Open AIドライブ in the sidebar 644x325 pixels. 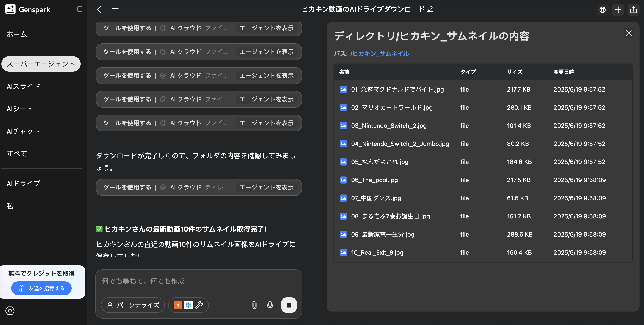click(x=23, y=183)
